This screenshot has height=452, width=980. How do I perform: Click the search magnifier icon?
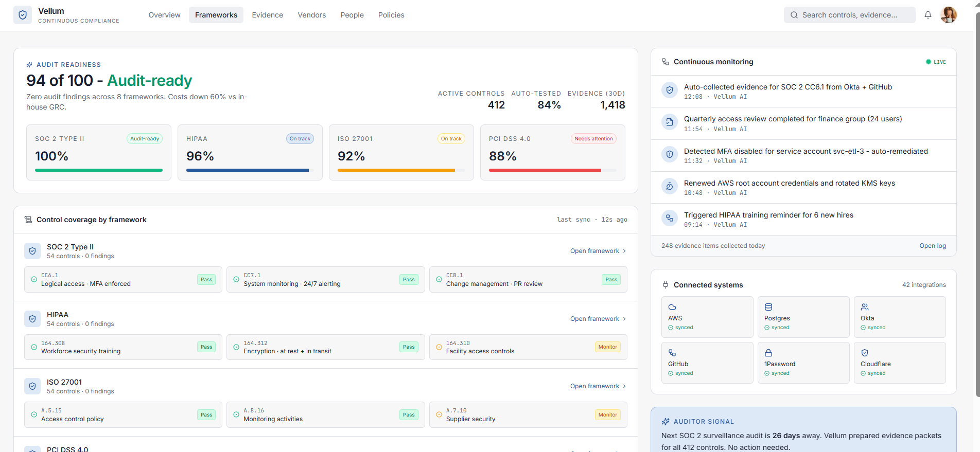click(x=794, y=15)
